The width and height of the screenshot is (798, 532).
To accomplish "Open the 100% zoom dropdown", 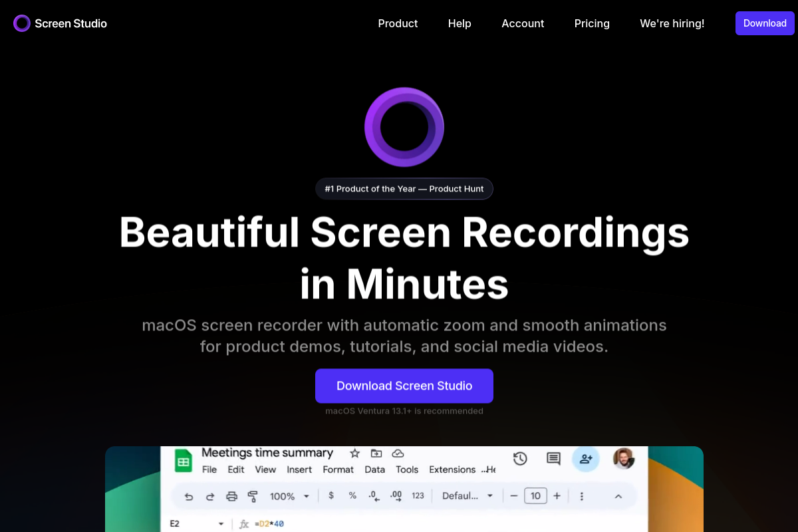I will (290, 496).
